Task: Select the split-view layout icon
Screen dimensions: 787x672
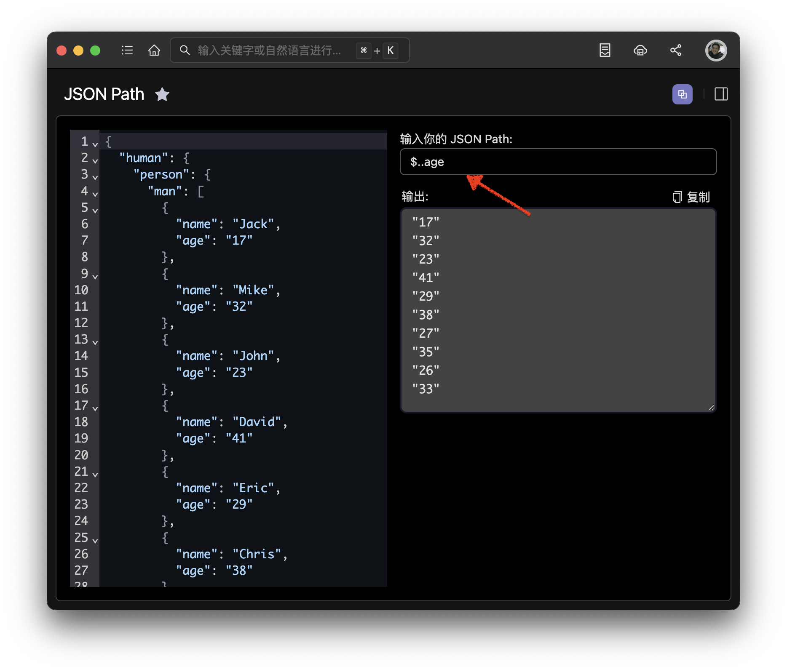Action: pos(721,94)
